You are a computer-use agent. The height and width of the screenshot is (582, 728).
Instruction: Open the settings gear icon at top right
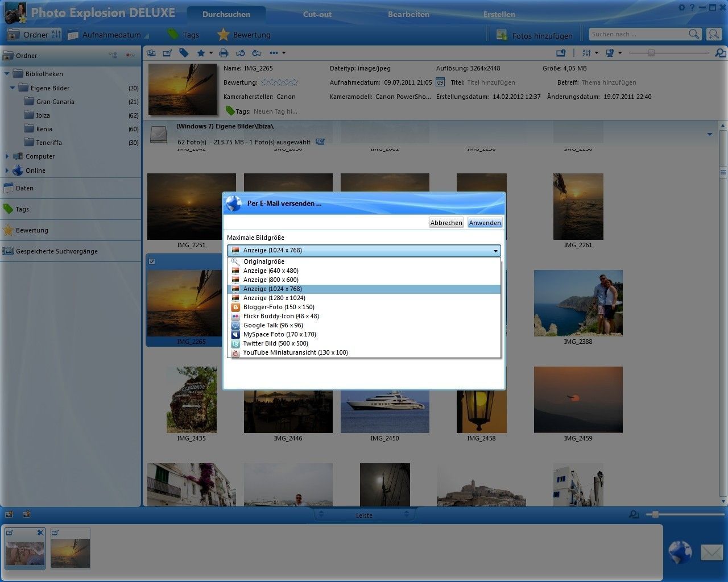(682, 7)
